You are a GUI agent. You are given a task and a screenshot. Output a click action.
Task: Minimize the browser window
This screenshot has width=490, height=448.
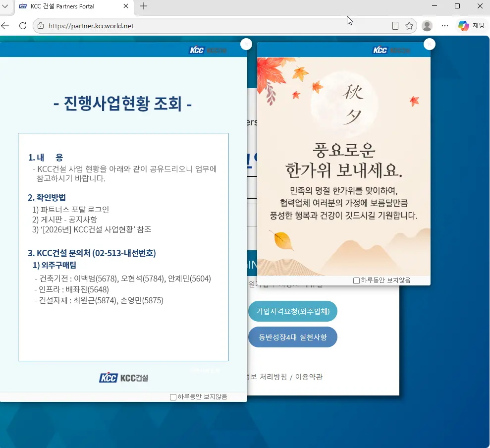coord(435,6)
